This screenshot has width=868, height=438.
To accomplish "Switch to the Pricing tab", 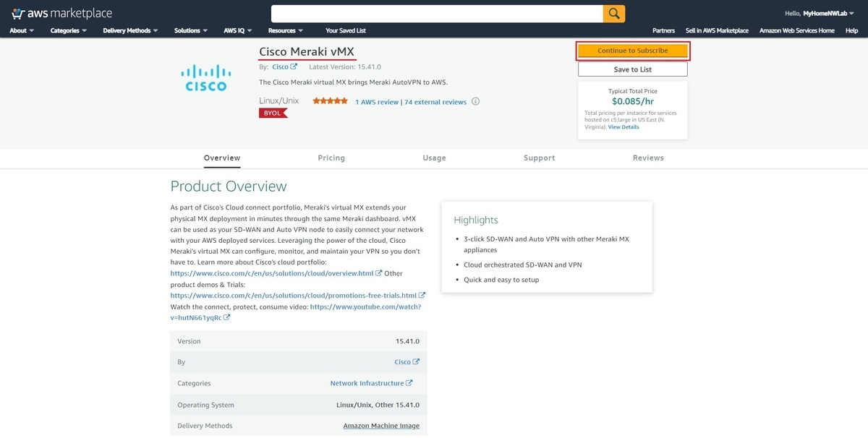I will pos(331,158).
